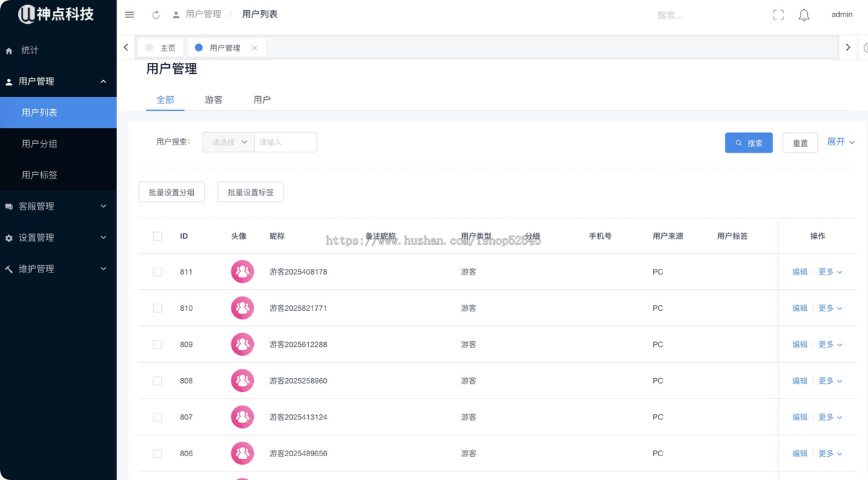Open the admin account menu
Screen dimensions: 868x480
[842, 14]
